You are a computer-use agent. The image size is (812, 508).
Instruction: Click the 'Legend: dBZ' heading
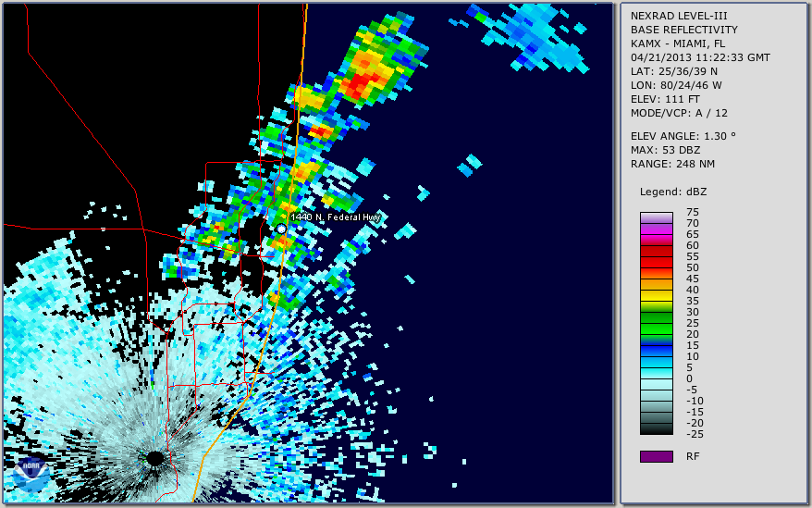click(x=673, y=192)
